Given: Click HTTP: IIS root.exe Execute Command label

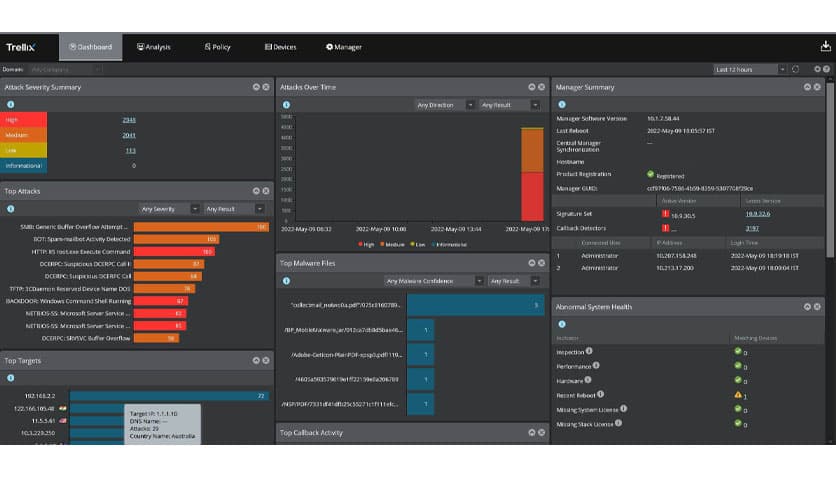Looking at the screenshot, I should 81,252.
